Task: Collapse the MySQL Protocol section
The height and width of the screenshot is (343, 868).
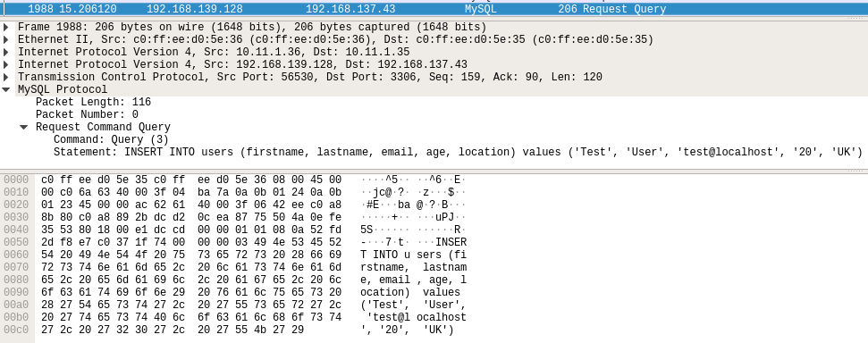Action: [6, 89]
